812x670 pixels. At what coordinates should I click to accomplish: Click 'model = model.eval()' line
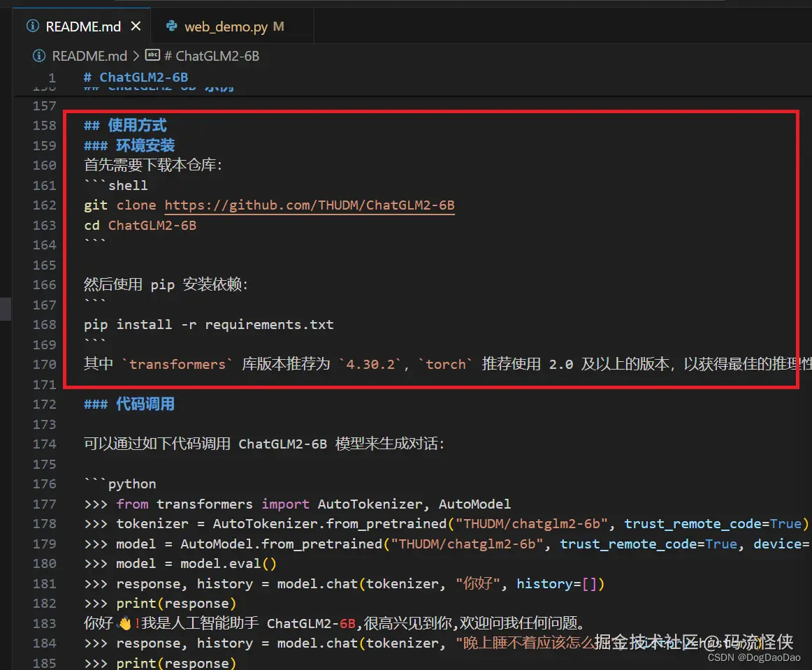point(181,564)
